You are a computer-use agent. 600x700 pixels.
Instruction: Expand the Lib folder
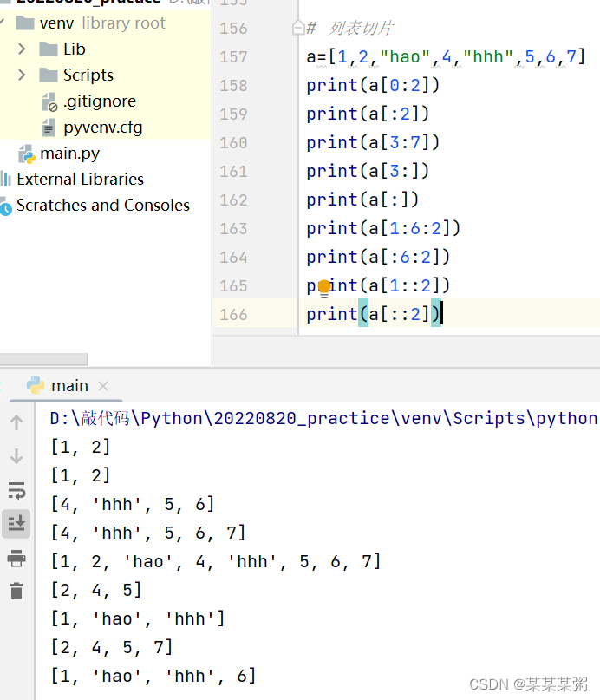click(22, 49)
